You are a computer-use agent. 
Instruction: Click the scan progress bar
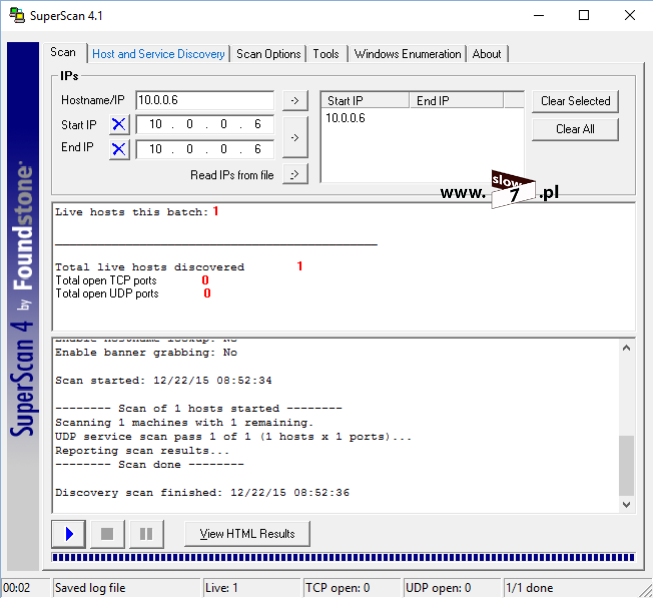pyautogui.click(x=343, y=557)
